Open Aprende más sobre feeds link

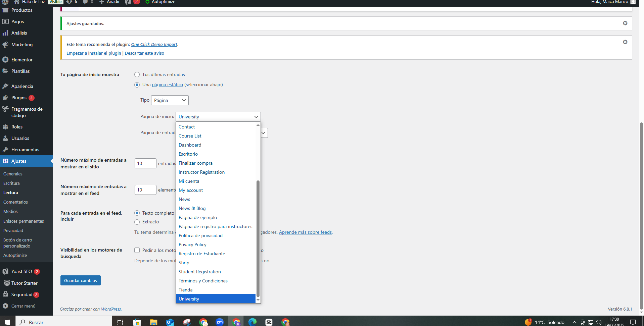[x=305, y=232]
